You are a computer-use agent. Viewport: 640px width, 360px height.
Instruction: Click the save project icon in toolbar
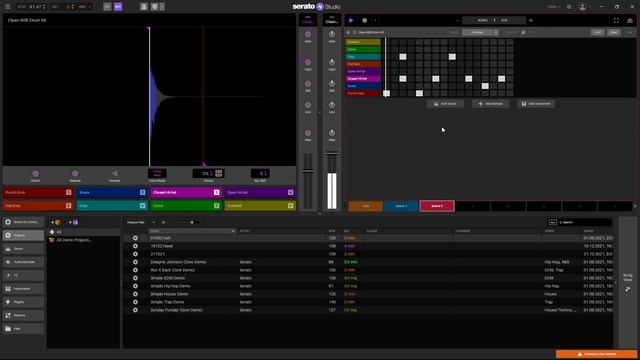(144, 7)
